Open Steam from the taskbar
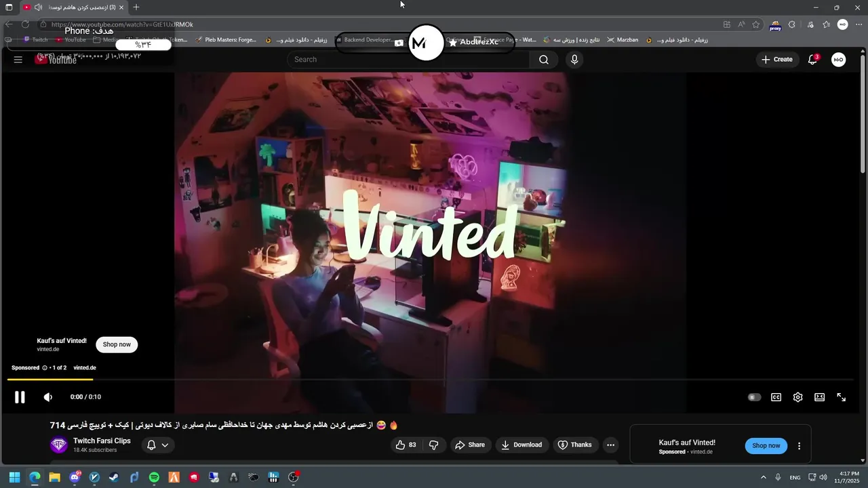868x488 pixels. click(114, 477)
